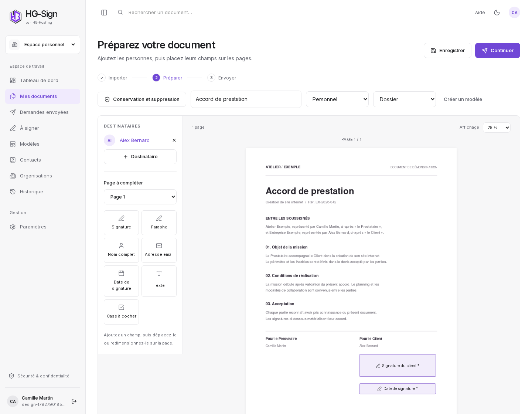Open the Aide link
This screenshot has height=414, width=532.
(480, 13)
